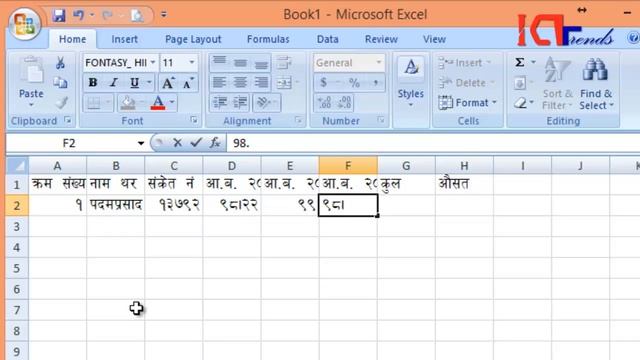The height and width of the screenshot is (360, 640).
Task: Apply percent style
Action: 354,83
